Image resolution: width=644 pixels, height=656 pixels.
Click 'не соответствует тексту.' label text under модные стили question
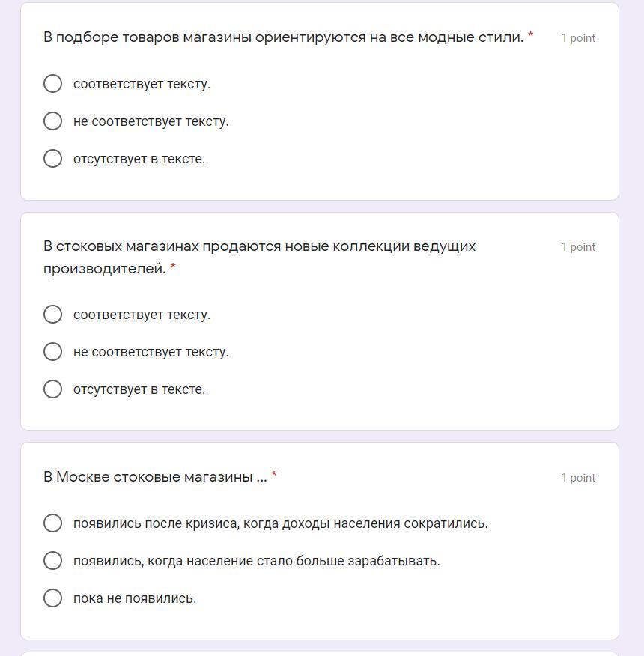(x=151, y=121)
